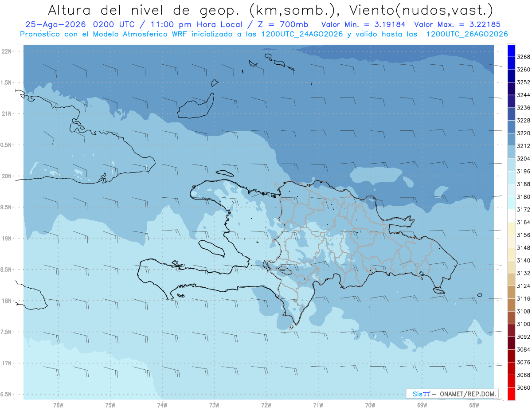Click the '68W' longitude label
The image size is (532, 411).
[474, 406]
